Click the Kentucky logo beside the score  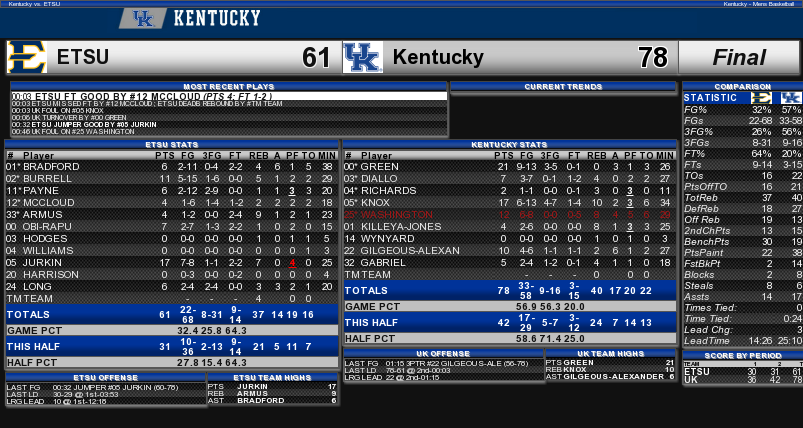pos(362,57)
